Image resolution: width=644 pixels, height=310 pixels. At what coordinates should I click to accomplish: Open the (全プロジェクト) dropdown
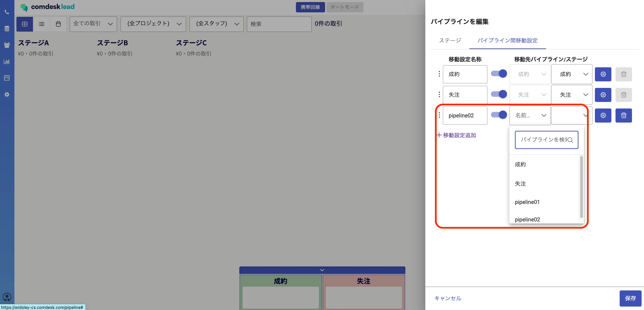153,24
